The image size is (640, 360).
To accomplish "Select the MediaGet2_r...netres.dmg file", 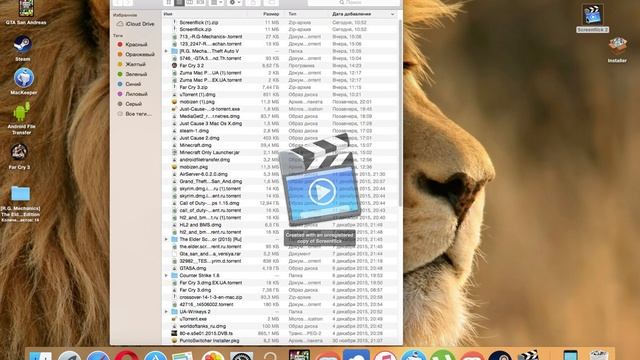I will click(280, 116).
